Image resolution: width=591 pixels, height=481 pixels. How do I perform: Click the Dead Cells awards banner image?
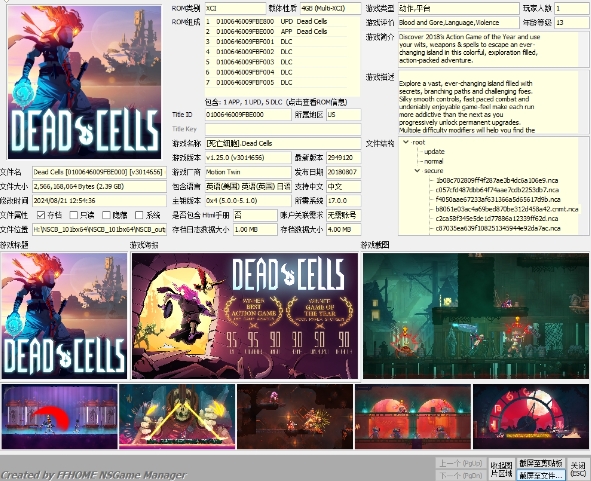pyautogui.click(x=245, y=316)
